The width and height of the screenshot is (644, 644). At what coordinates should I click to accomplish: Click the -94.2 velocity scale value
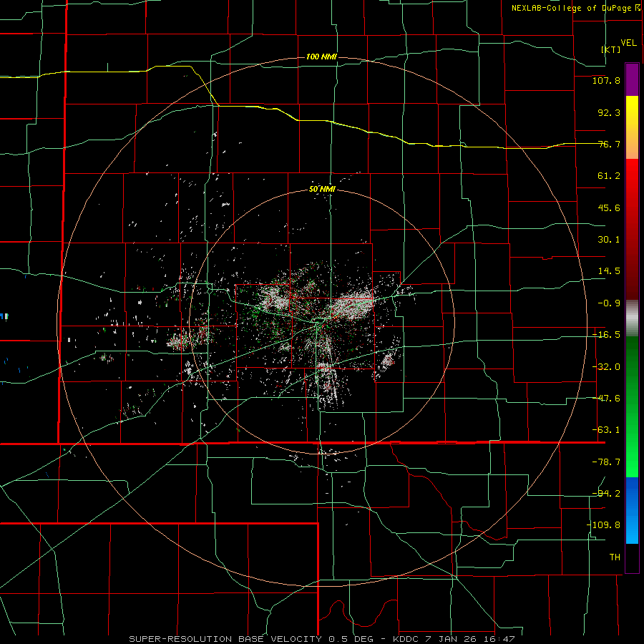pyautogui.click(x=606, y=494)
